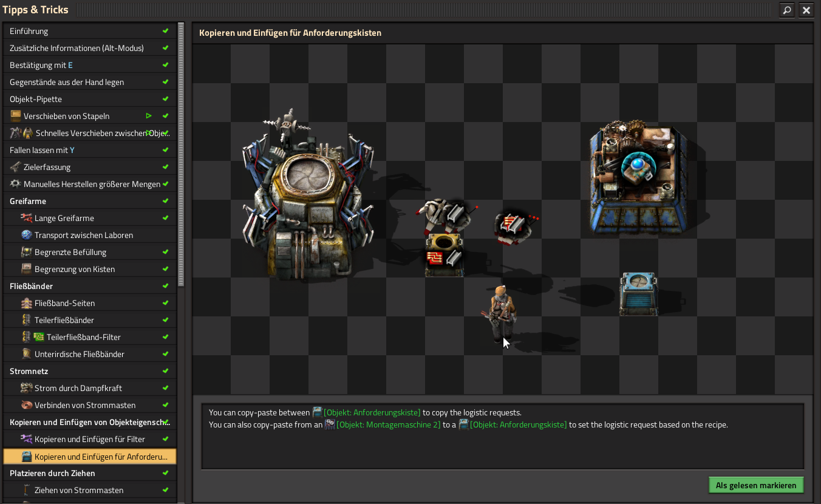
Task: Close the Tipps & Tricks window
Action: click(x=806, y=10)
